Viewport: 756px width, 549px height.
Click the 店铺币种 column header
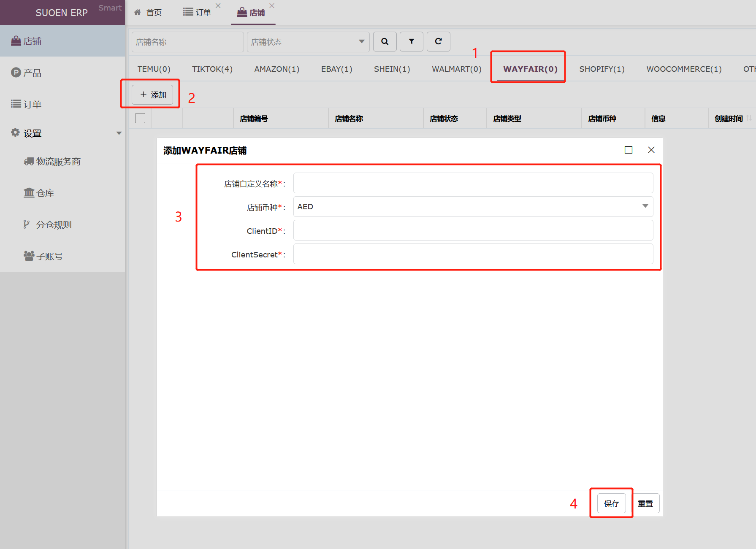coord(613,119)
